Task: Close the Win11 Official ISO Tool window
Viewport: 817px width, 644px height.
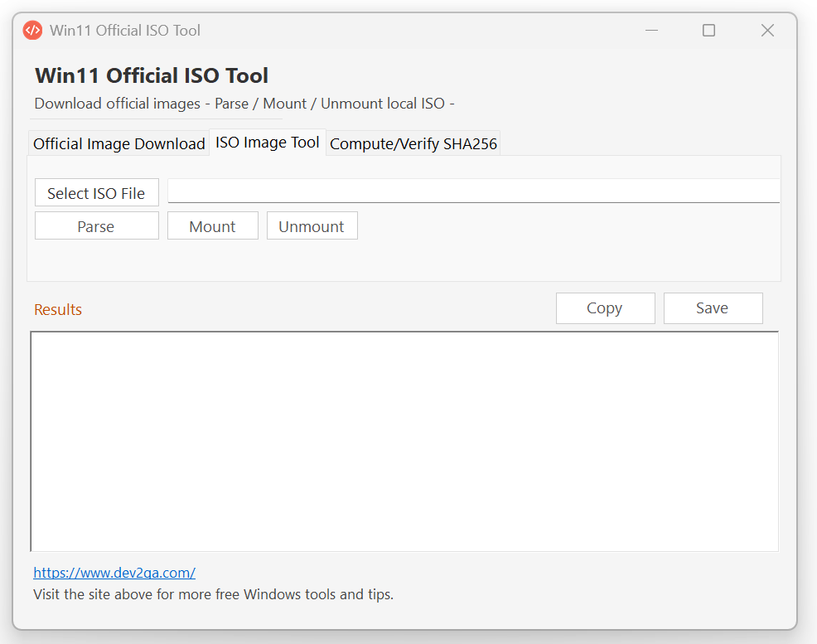Action: tap(767, 30)
